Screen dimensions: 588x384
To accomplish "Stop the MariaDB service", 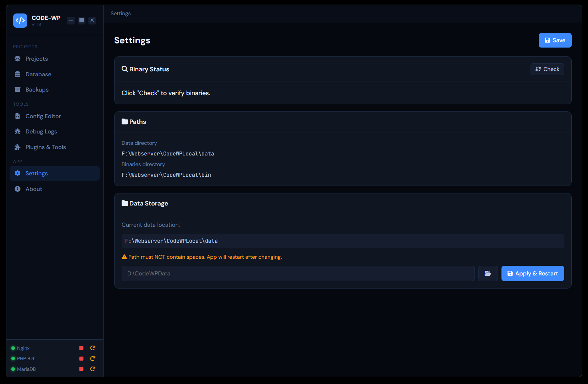I will (x=81, y=369).
